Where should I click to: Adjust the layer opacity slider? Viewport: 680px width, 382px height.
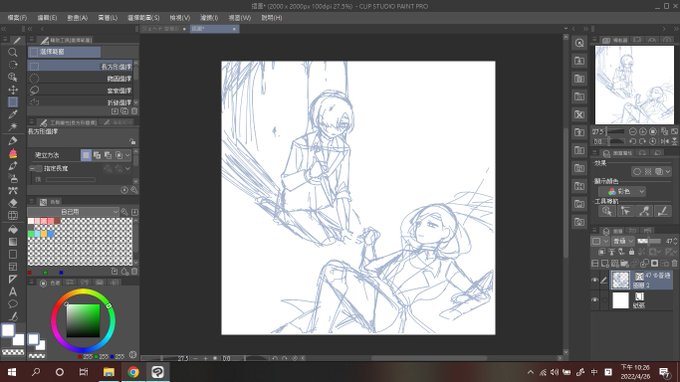649,241
